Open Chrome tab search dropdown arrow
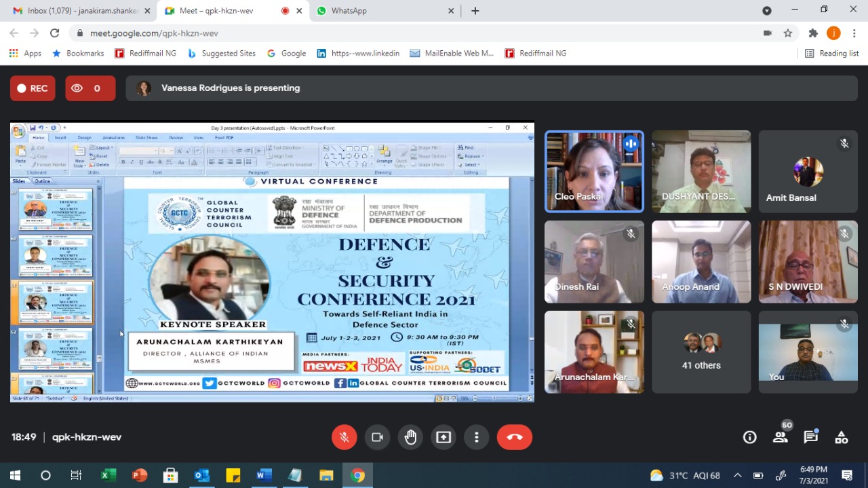Screen dimensions: 868x488 pyautogui.click(x=767, y=11)
